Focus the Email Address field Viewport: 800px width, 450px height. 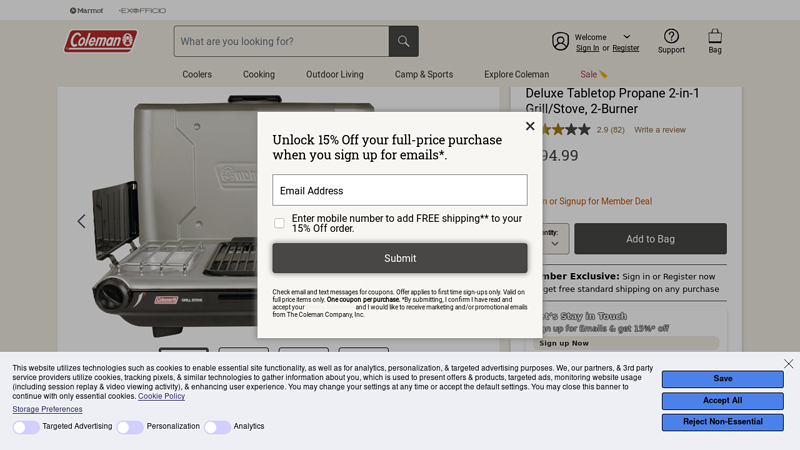tap(400, 190)
